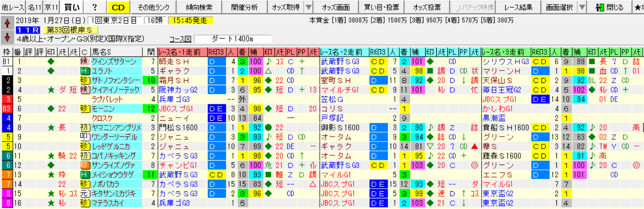Open the ? help button

[95, 7]
